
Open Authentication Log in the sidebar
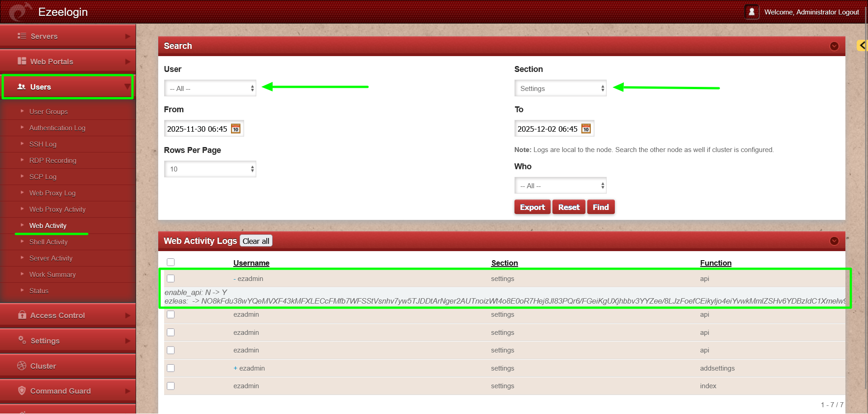(x=57, y=128)
